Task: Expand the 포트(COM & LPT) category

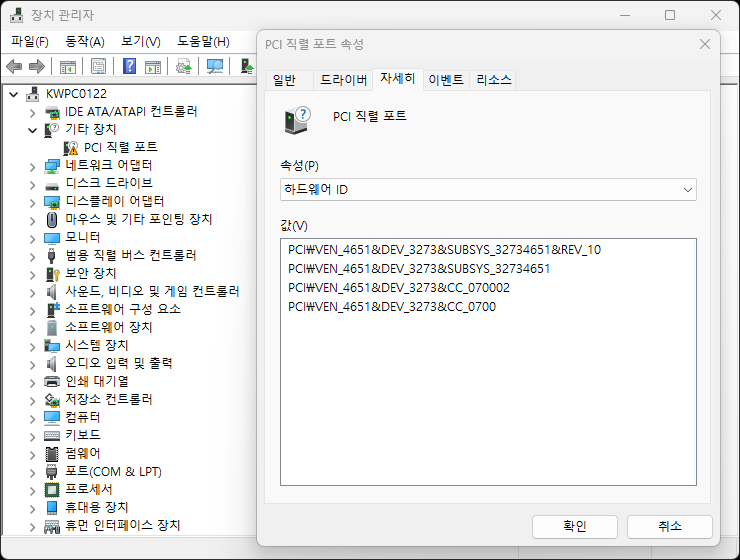Action: tap(33, 473)
